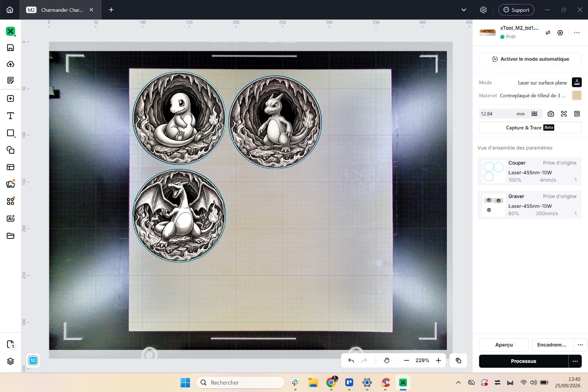Viewport: 588px width, 392px height.
Task: Open the Windows Start menu
Action: [x=185, y=383]
